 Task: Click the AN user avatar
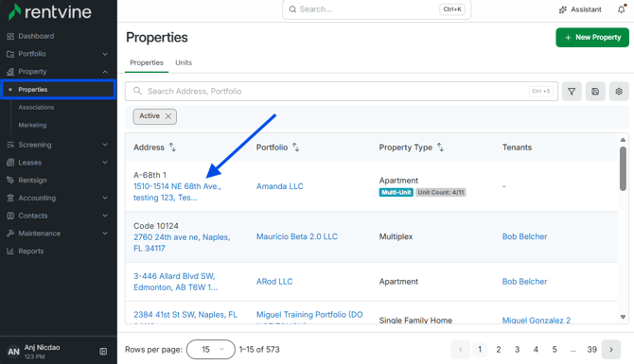point(13,352)
